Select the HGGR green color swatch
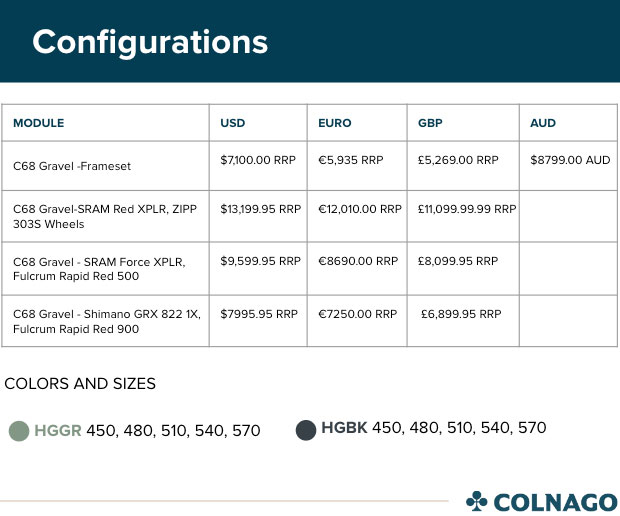This screenshot has height=516, width=620. 19,431
